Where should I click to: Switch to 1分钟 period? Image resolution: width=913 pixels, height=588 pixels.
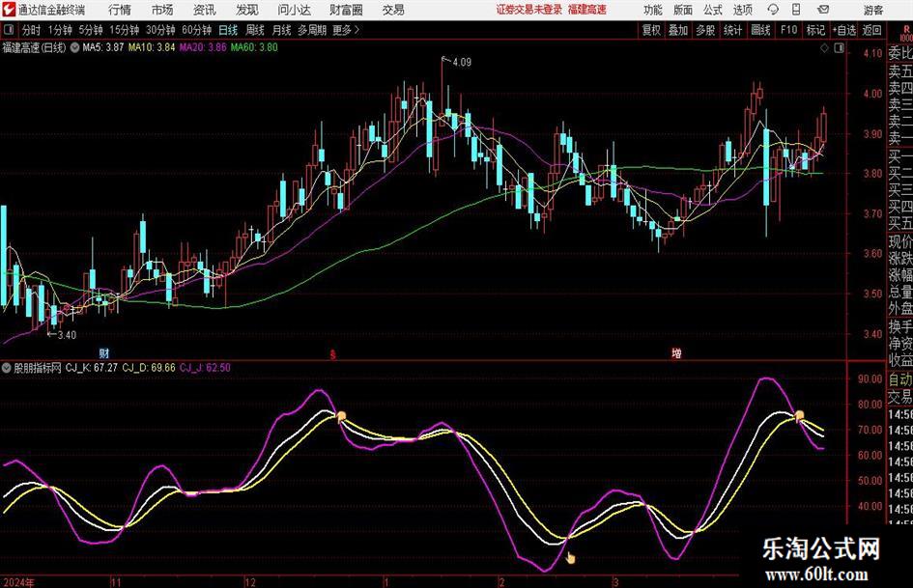click(60, 30)
